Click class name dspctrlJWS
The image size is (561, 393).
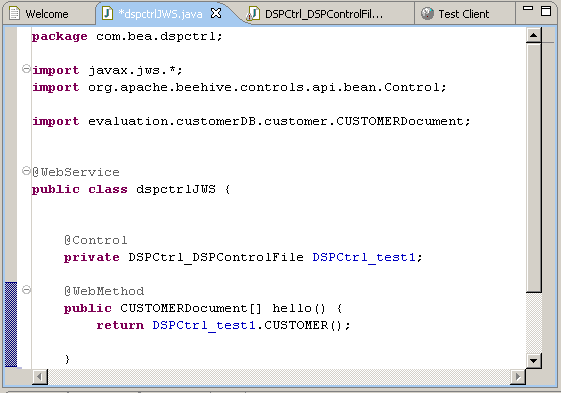tap(176, 189)
